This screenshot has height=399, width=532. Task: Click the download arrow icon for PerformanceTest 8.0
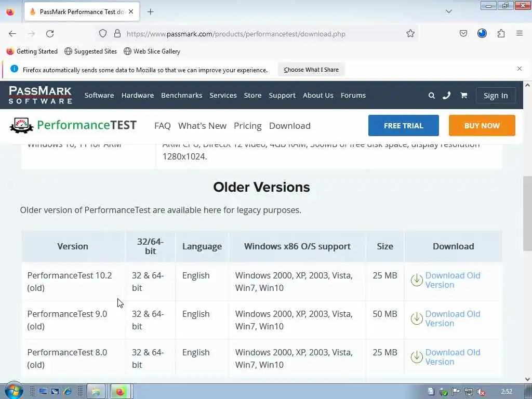click(x=417, y=357)
